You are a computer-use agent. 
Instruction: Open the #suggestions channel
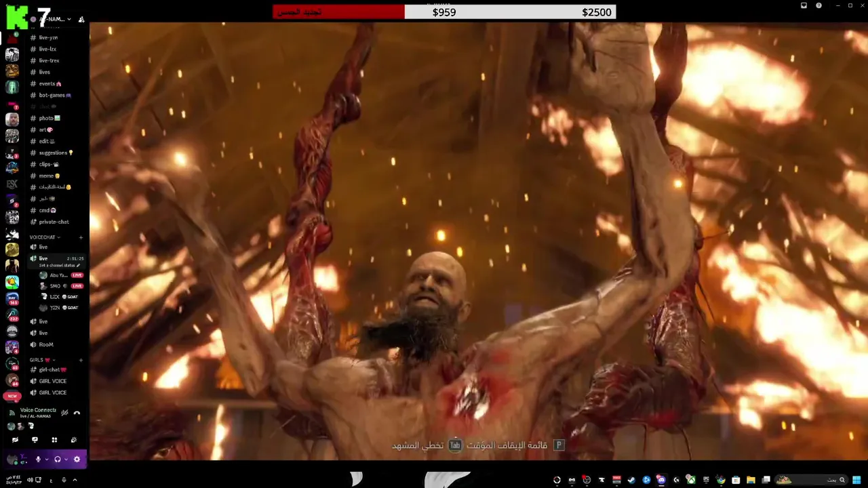click(x=54, y=152)
